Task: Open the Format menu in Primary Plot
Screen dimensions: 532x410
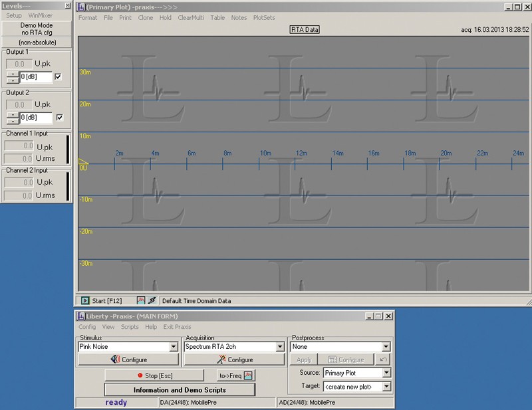Action: pos(88,18)
